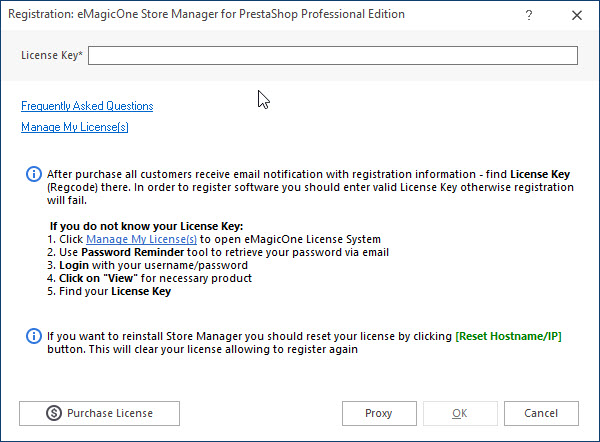
Task: Click the dollar coin icon on Purchase License
Action: click(x=54, y=413)
